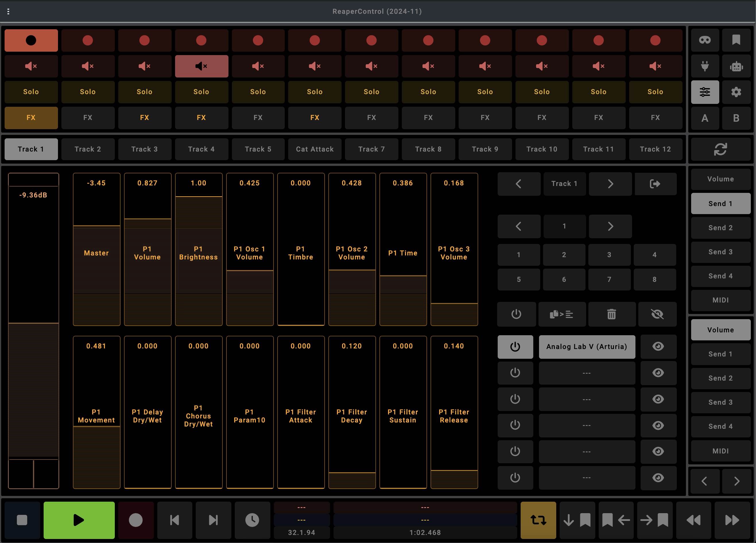Image resolution: width=756 pixels, height=543 pixels.
Task: Solo Track 5 with its Solo button
Action: [x=258, y=92]
